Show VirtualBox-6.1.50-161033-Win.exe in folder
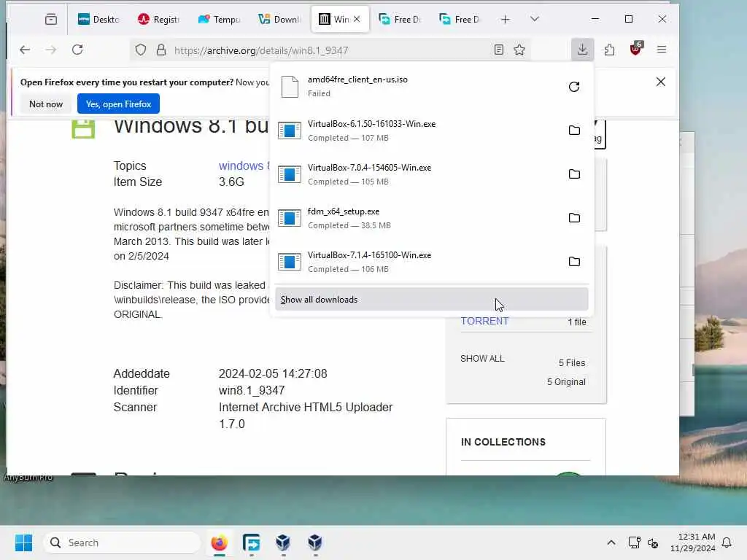This screenshot has height=560, width=747. pos(574,131)
